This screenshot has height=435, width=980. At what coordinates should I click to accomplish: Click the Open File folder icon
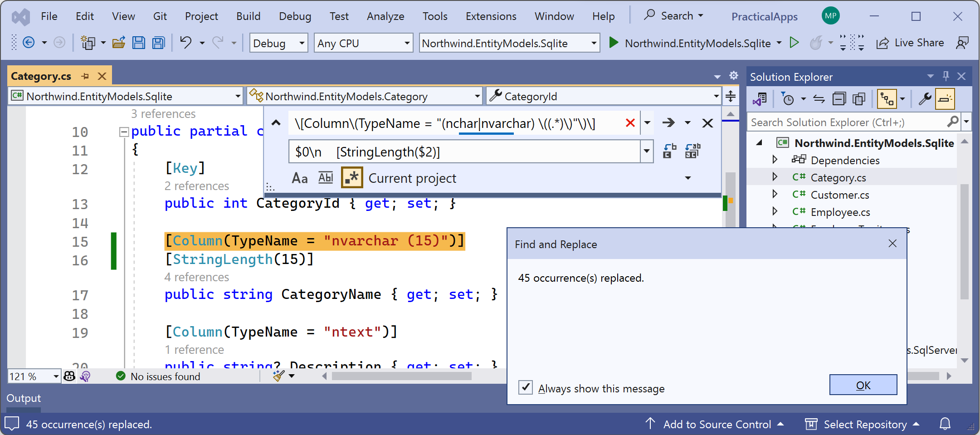pyautogui.click(x=119, y=43)
